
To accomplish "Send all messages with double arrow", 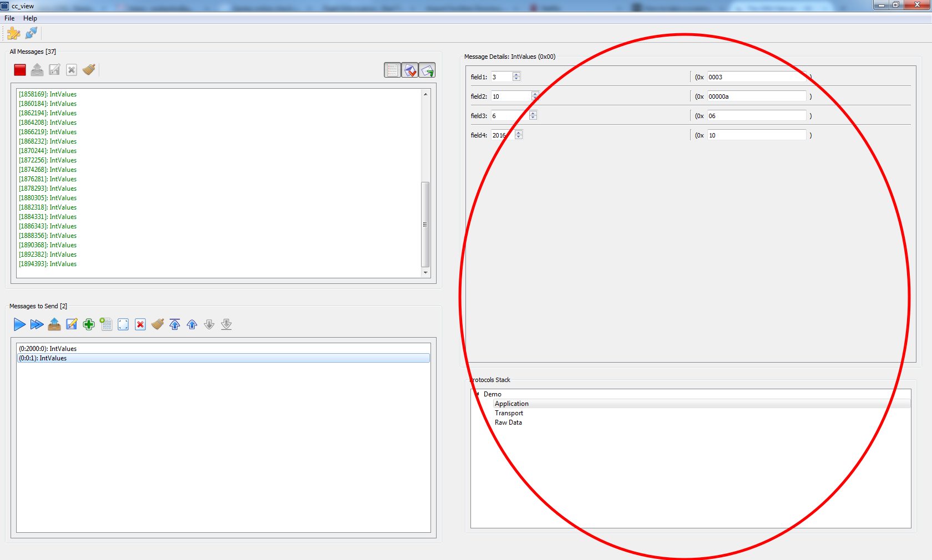I will point(37,324).
